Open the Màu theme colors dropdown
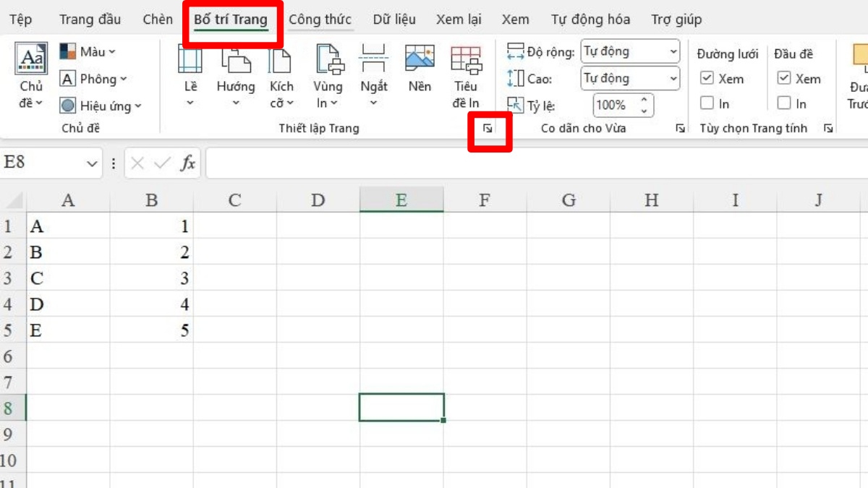This screenshot has height=488, width=868. click(88, 51)
